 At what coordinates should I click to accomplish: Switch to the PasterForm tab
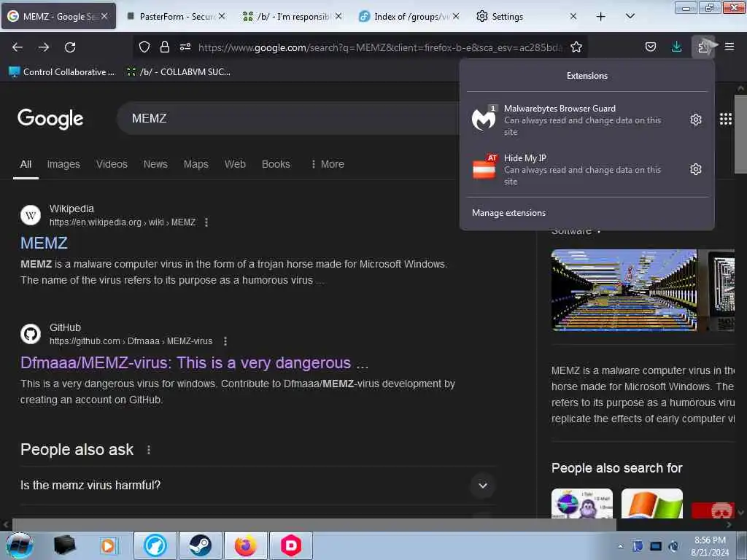pyautogui.click(x=177, y=17)
